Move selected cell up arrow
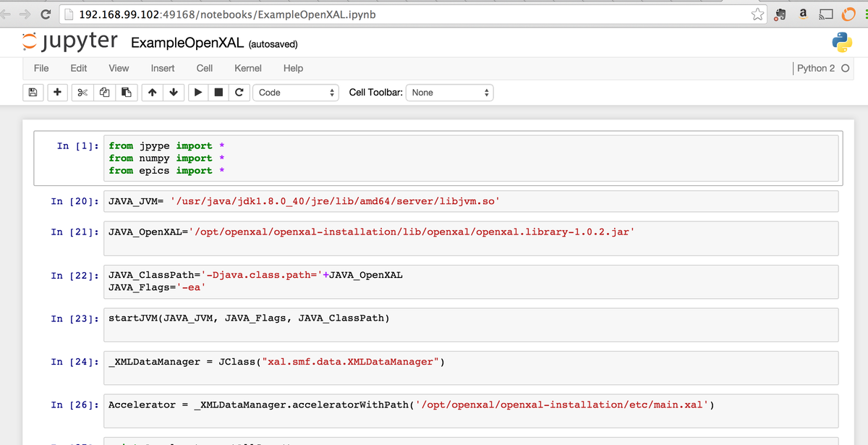868x445 pixels. (x=152, y=93)
